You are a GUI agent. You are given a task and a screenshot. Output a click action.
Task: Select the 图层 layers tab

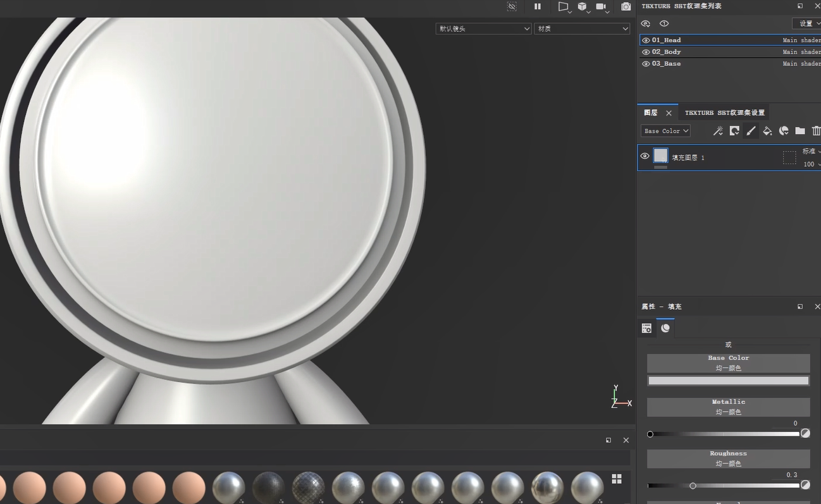click(x=650, y=113)
